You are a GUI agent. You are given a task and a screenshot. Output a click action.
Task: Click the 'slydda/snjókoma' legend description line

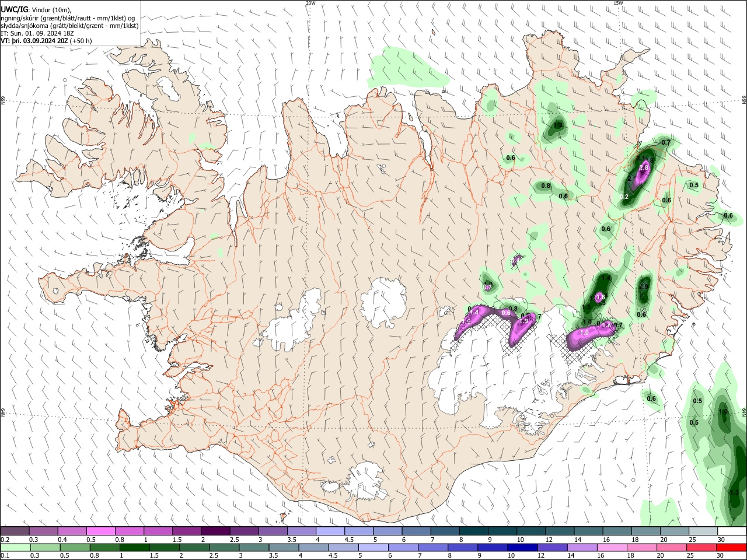tap(69, 26)
